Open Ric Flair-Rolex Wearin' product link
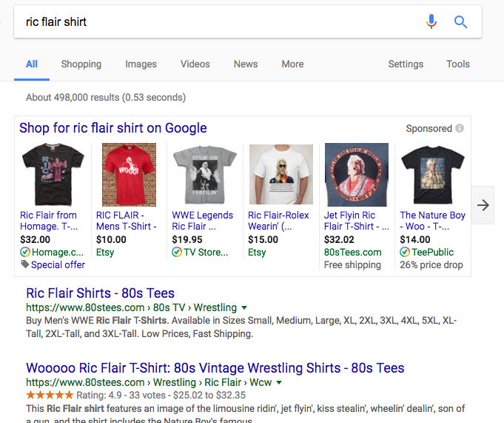The image size is (504, 423). [278, 221]
